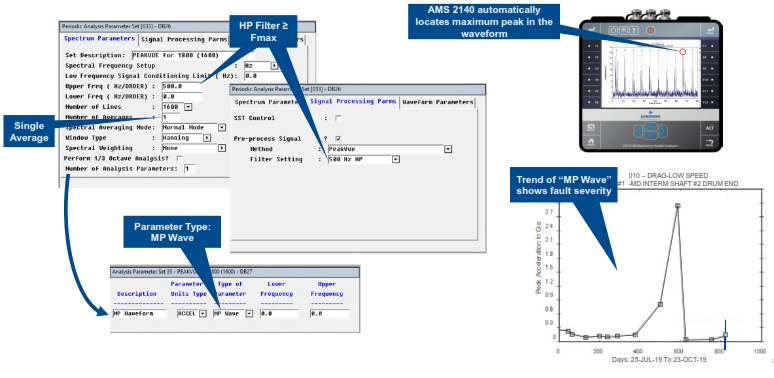Tap the Home key on the analyzer
The width and height of the screenshot is (774, 378).
590,143
